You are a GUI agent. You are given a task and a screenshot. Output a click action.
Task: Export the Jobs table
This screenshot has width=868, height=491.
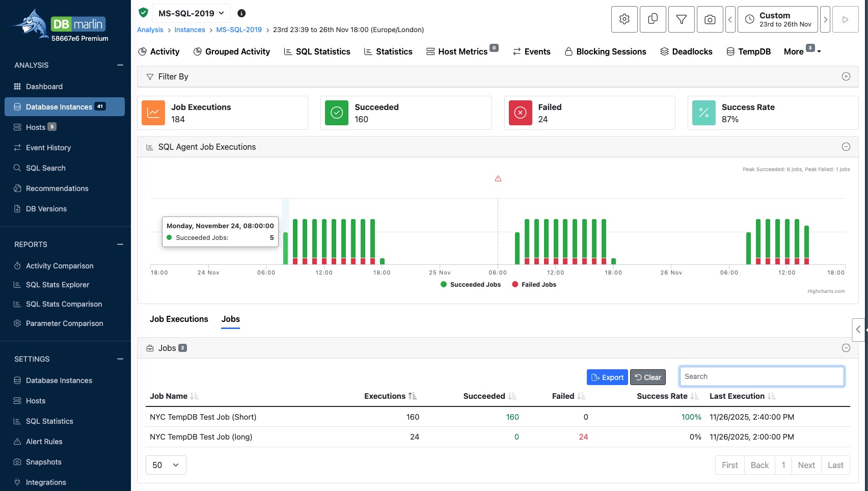607,377
